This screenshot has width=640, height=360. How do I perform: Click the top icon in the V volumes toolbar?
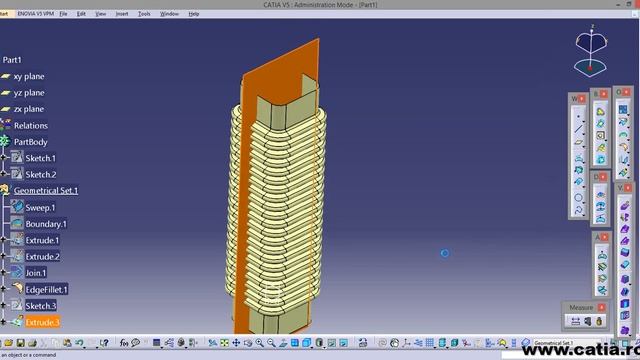(x=624, y=206)
